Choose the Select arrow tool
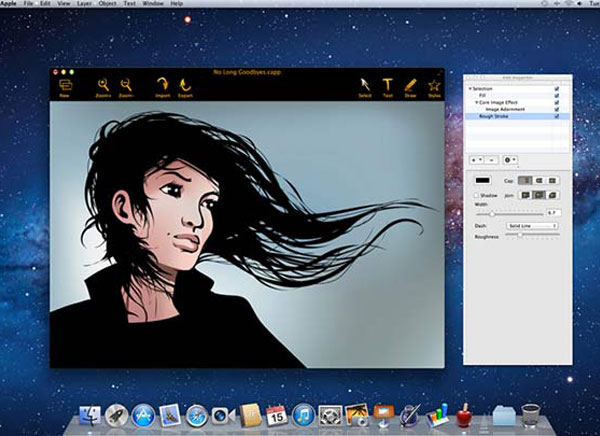 coord(365,85)
